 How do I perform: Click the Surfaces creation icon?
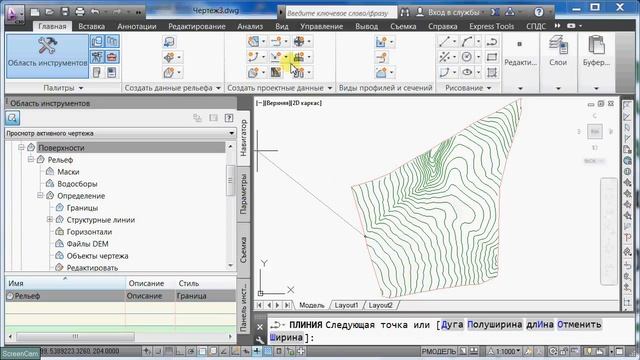(169, 73)
